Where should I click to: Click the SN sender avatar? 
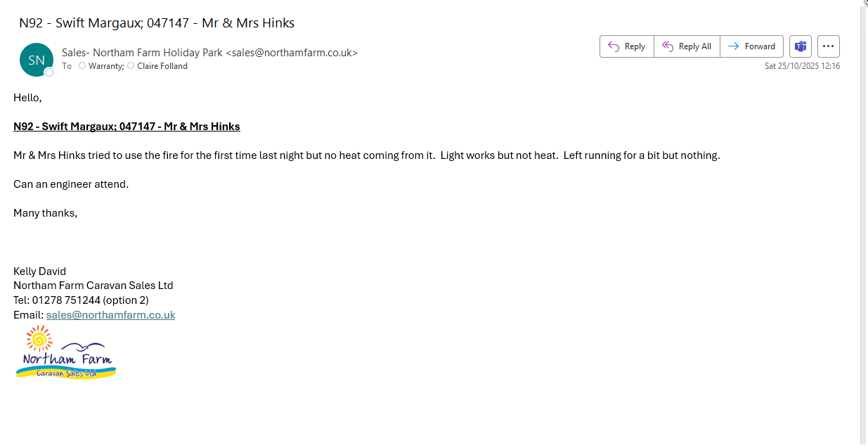36,60
